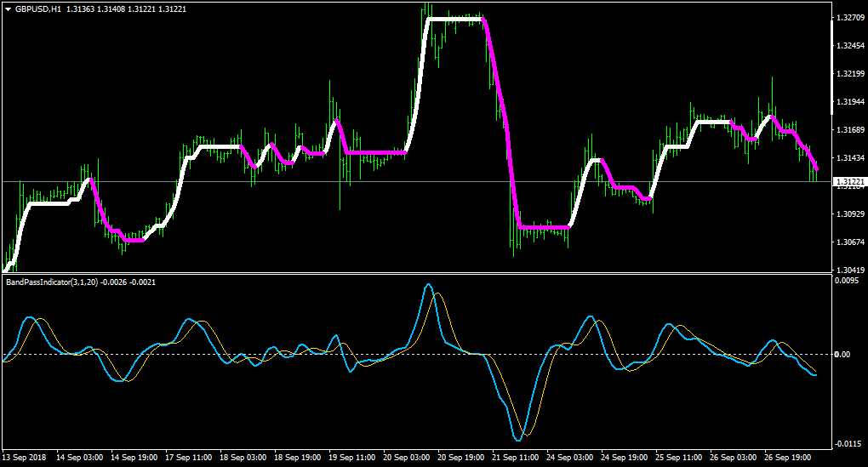The width and height of the screenshot is (868, 467).
Task: Click the 1.31944 level on price axis
Action: tap(850, 102)
